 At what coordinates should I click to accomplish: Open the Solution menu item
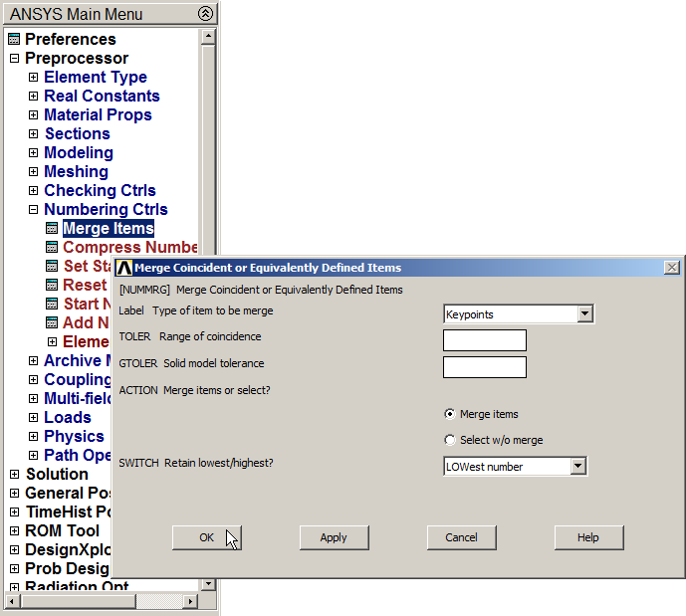57,475
